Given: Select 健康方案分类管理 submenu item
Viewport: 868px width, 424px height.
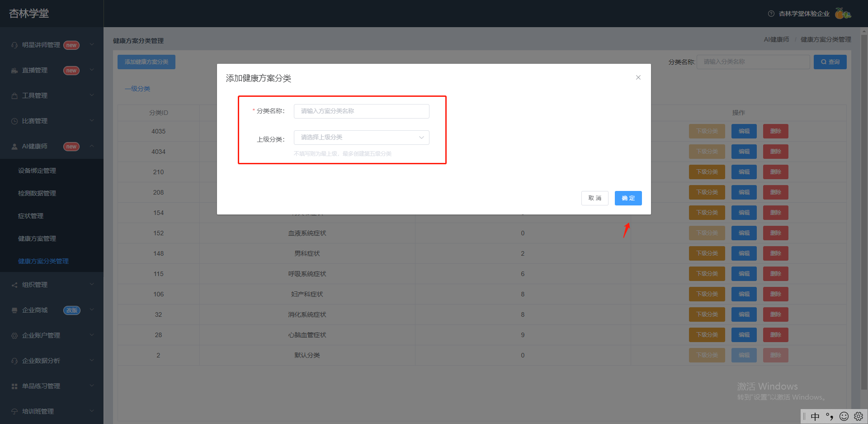Looking at the screenshot, I should pyautogui.click(x=52, y=261).
